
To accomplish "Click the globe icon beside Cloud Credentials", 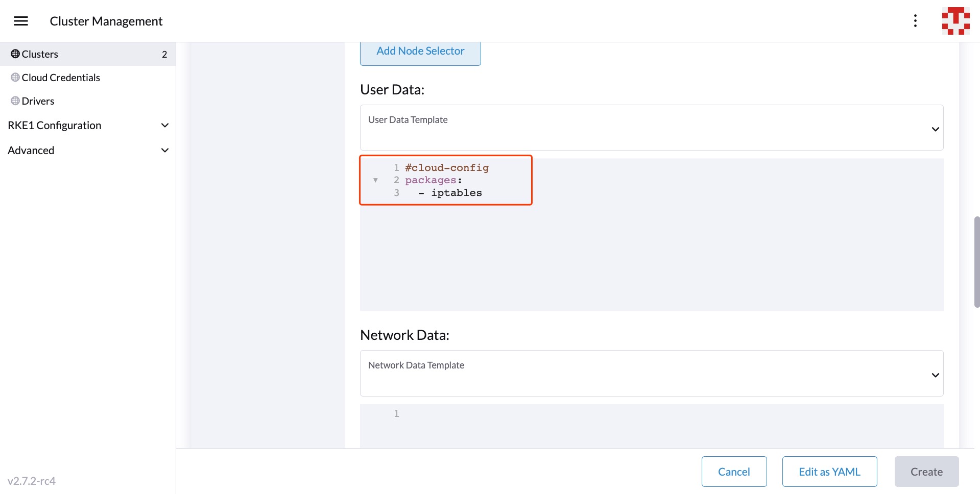I will click(x=15, y=77).
